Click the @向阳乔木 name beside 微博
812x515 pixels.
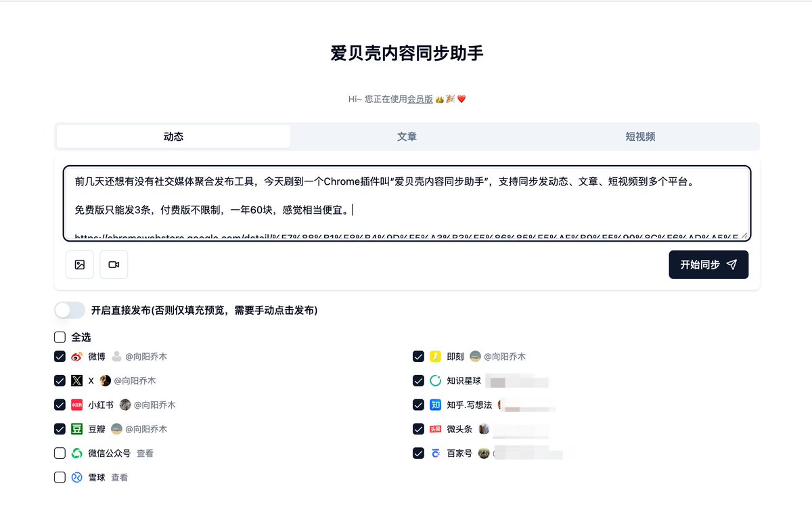(x=145, y=357)
